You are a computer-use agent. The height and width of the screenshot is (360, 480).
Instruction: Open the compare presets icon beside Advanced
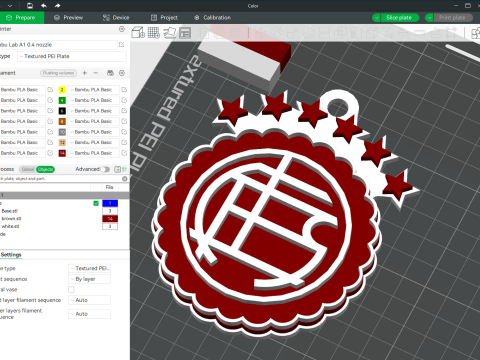pos(117,169)
